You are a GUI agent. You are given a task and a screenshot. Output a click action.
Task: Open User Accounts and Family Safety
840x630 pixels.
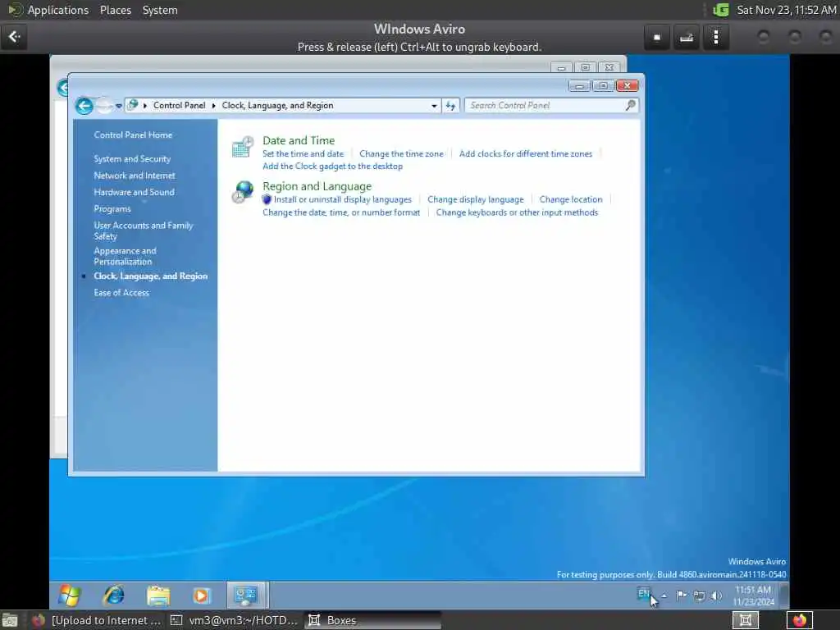coord(143,231)
